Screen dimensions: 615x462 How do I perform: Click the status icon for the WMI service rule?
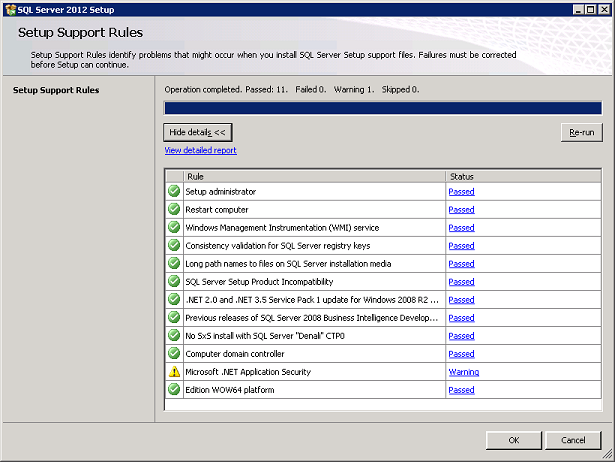(x=174, y=227)
